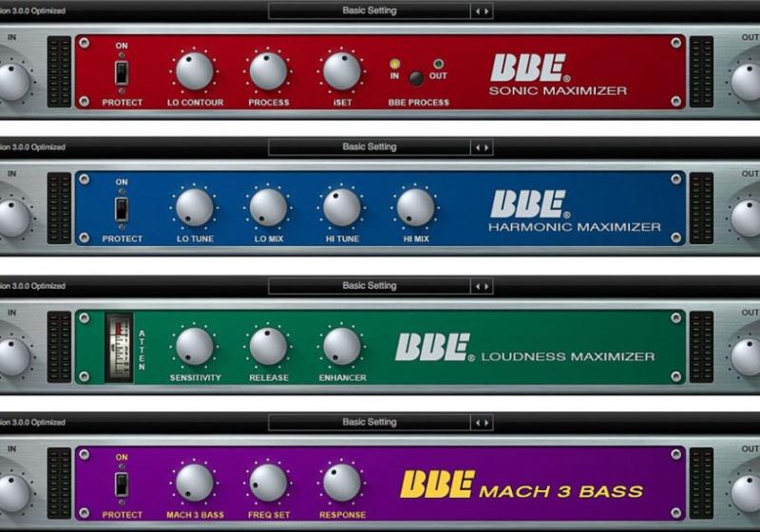Click the Harmonic Maximizer output level knob
This screenshot has height=532, width=760.
point(747,218)
